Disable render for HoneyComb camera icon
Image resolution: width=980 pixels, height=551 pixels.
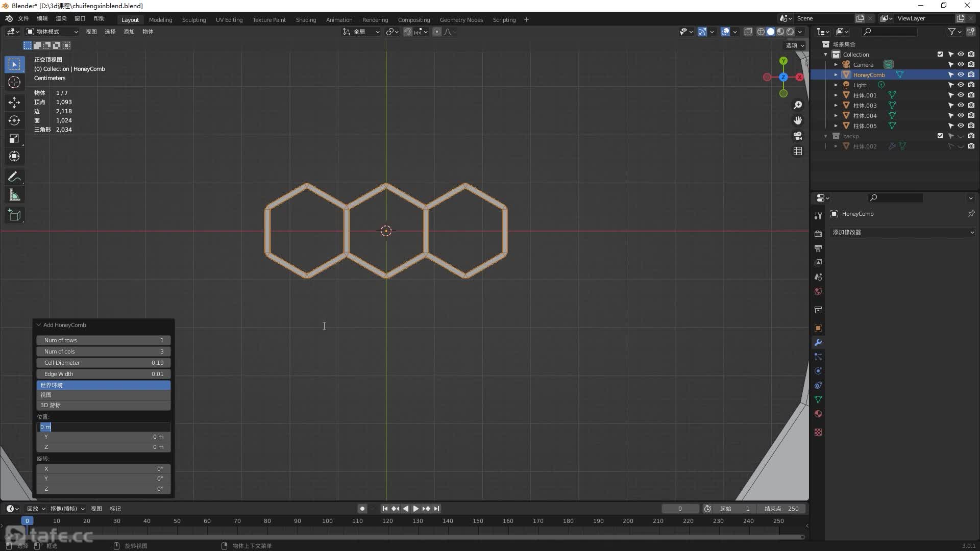[971, 74]
